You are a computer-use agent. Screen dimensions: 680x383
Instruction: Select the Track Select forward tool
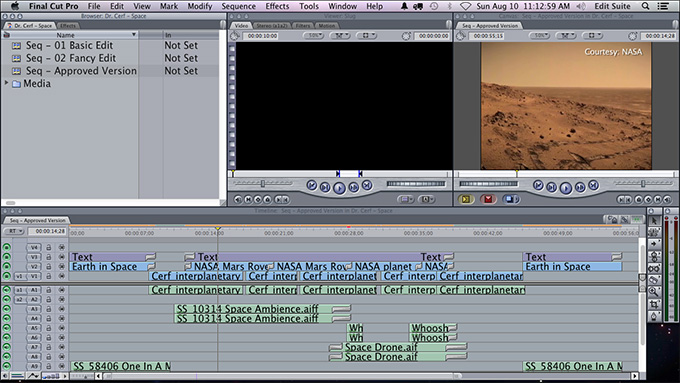[654, 244]
